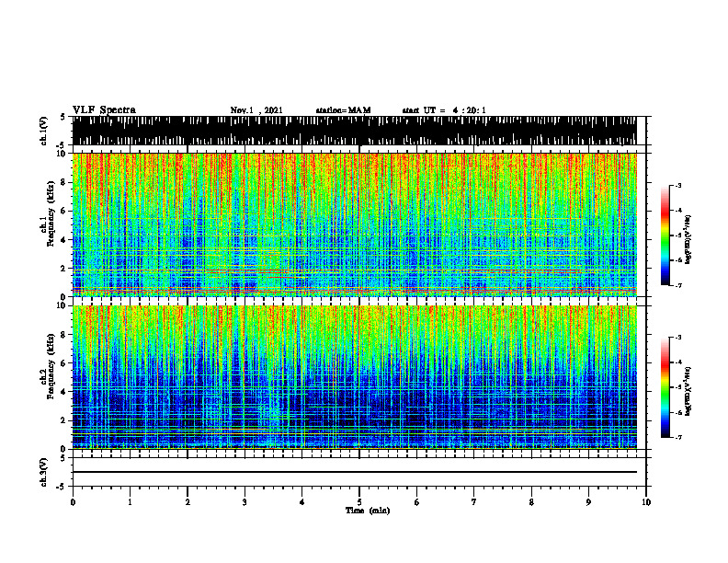Click the "VLF Spectra" plot title

point(104,110)
